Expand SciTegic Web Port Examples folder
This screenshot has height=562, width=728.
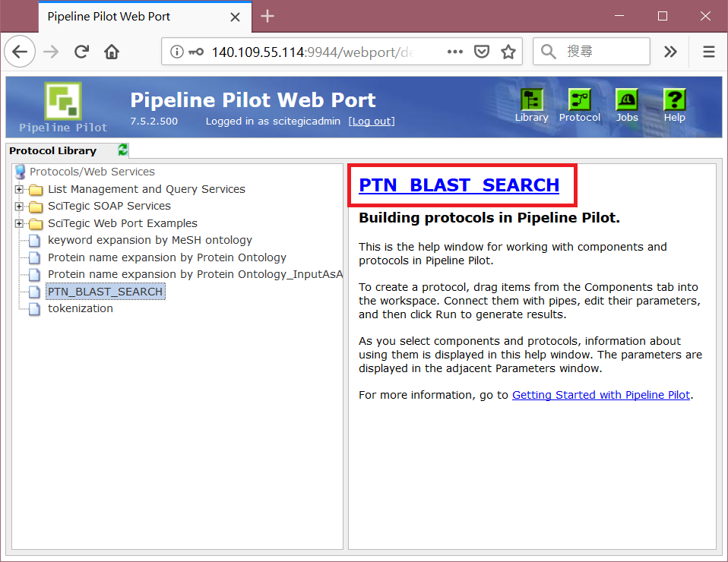coord(19,224)
